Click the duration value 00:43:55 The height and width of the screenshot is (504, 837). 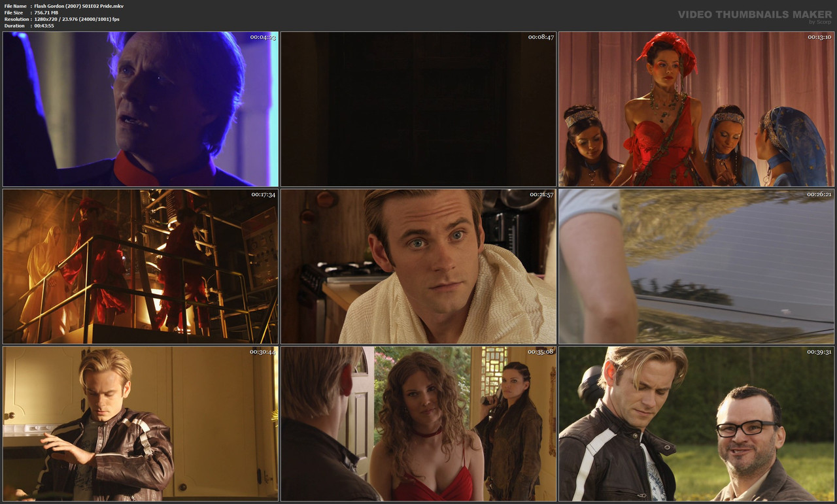tap(43, 25)
